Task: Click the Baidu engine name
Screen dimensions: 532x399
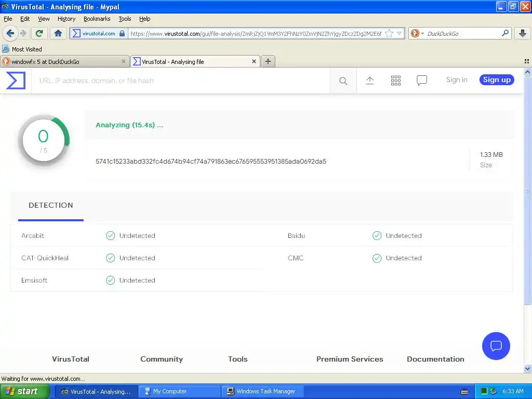Action: [x=296, y=235]
